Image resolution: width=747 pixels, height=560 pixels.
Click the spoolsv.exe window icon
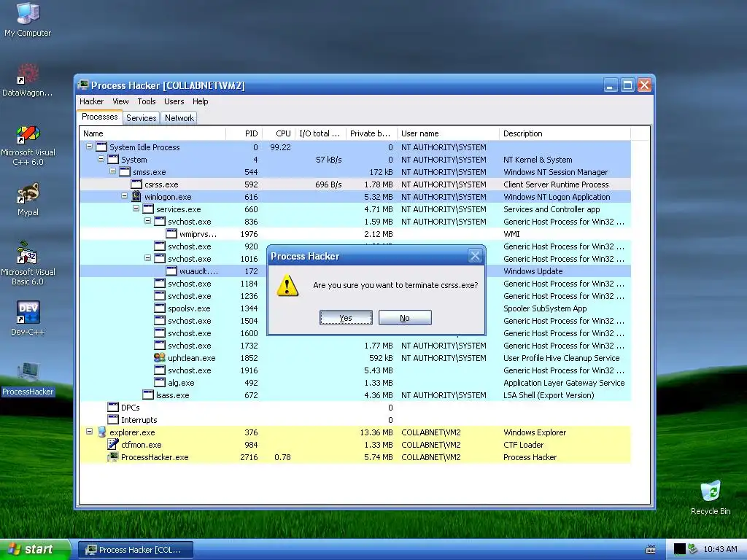[160, 308]
